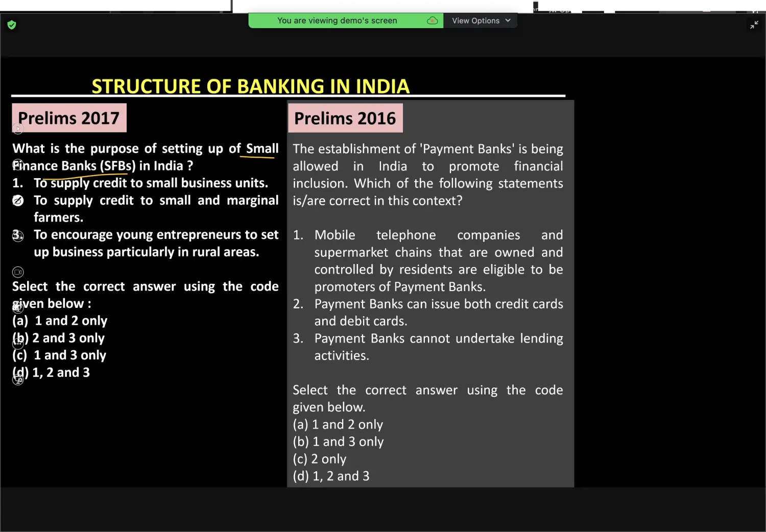Viewport: 766px width, 532px height.
Task: Click the 'STRUCTURE OF BANKING IN INDIA' title
Action: pyautogui.click(x=251, y=86)
